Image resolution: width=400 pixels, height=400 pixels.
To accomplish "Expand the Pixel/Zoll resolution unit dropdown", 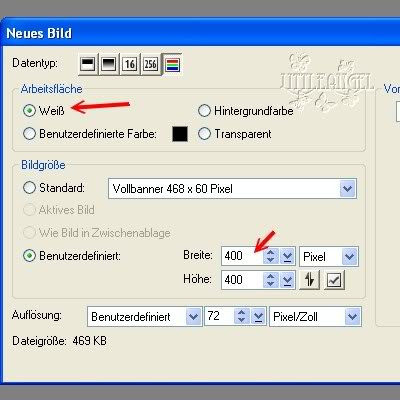I will [x=315, y=316].
